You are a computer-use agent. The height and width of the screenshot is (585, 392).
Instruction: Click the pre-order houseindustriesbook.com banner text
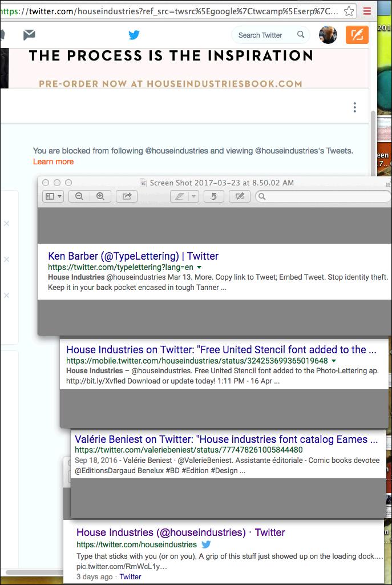click(171, 83)
